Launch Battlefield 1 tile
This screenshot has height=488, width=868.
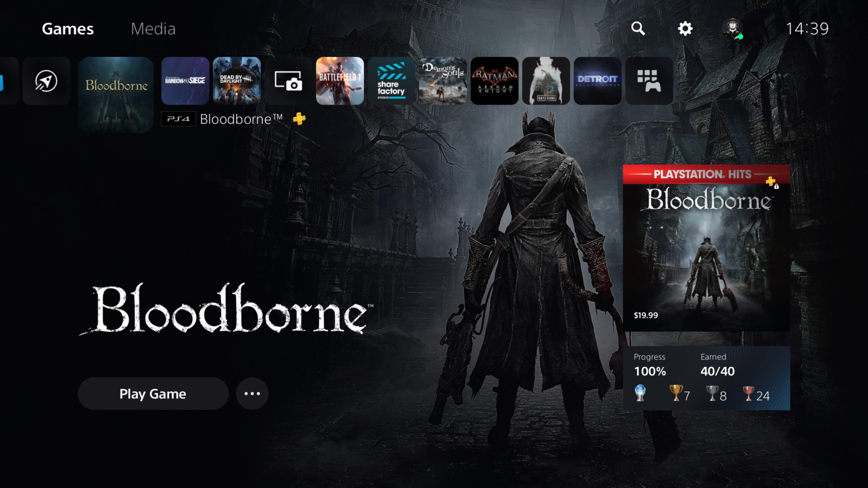340,81
